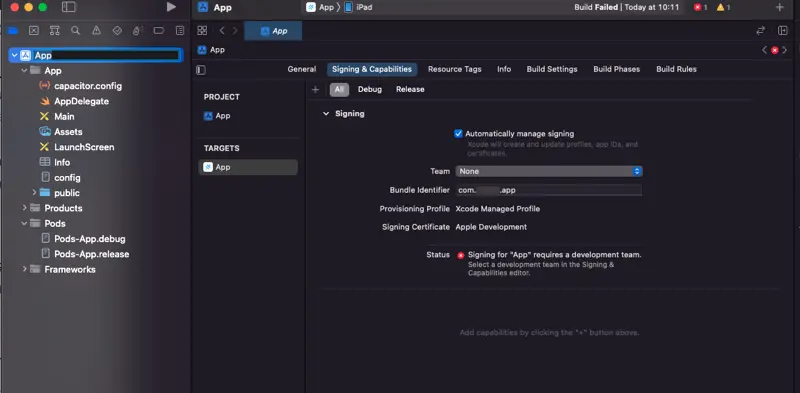Collapse the Signing section
Image resolution: width=800 pixels, height=393 pixels.
[x=326, y=114]
